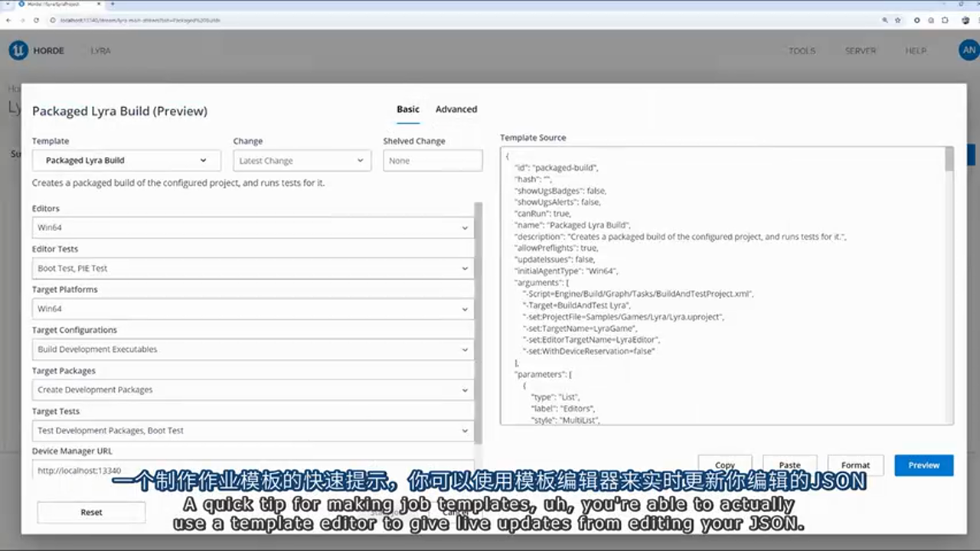Open the Server menu in header
The height and width of the screenshot is (551, 980).
click(x=861, y=51)
